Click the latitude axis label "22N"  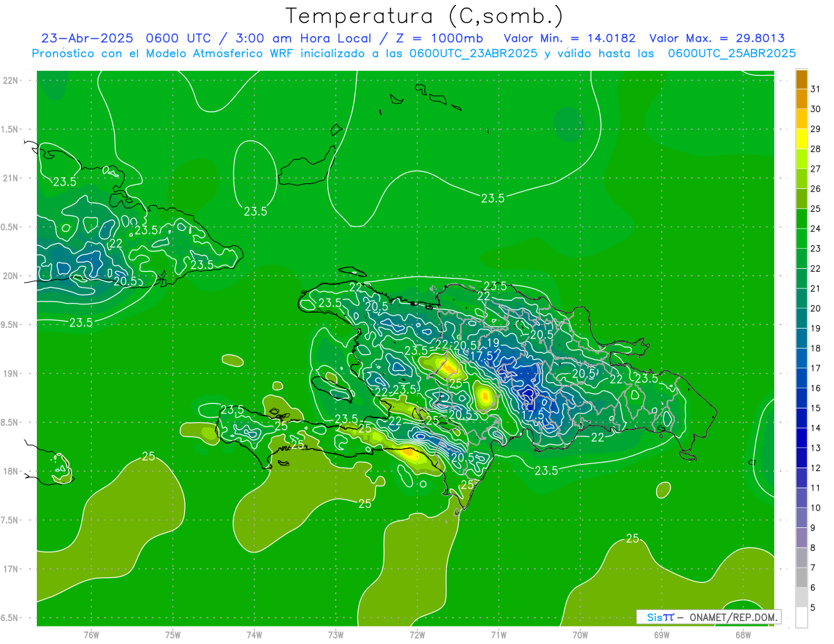coord(10,81)
